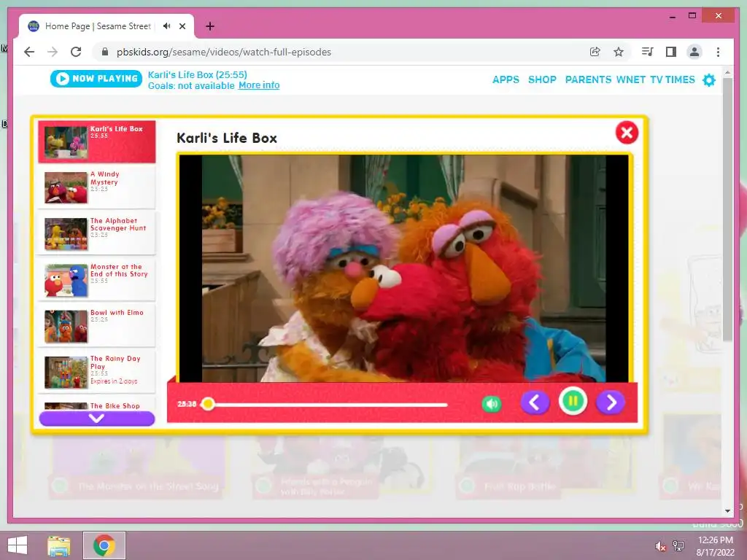747x560 pixels.
Task: Close the video player with the red X
Action: coord(627,133)
